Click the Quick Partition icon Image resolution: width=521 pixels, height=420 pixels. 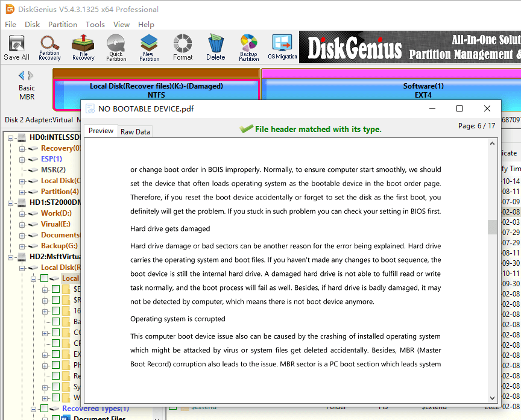click(116, 47)
